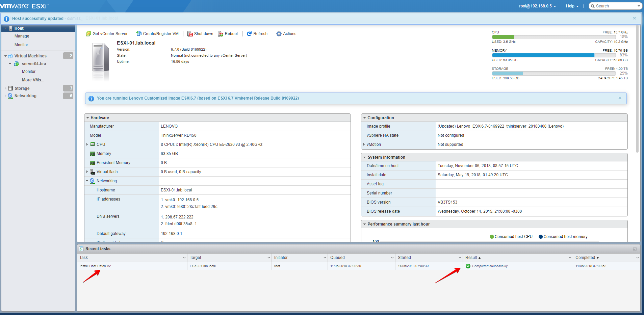Click the Networking icon in navigator
644x315 pixels.
(x=10, y=96)
